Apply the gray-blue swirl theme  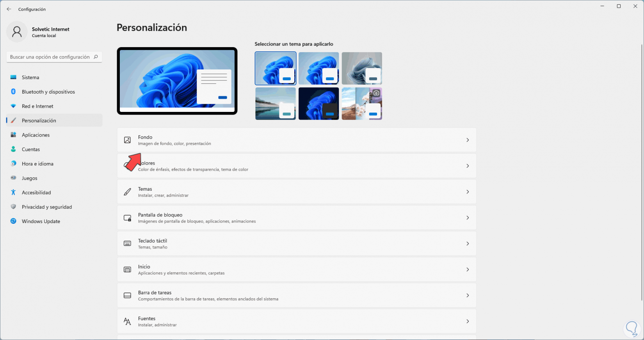coord(362,68)
